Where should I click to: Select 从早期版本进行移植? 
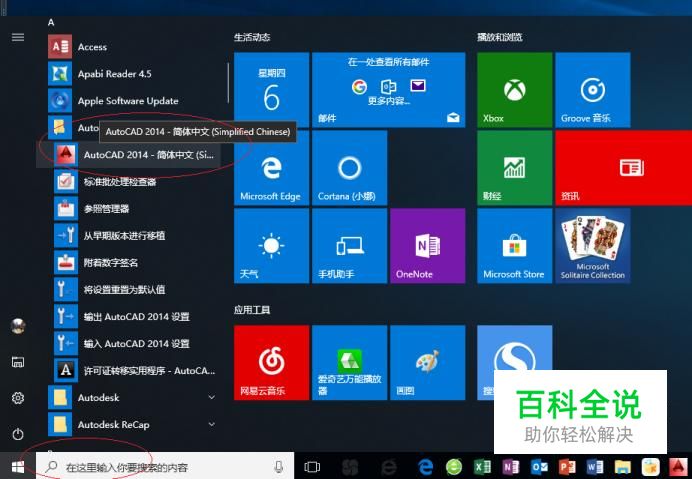132,235
